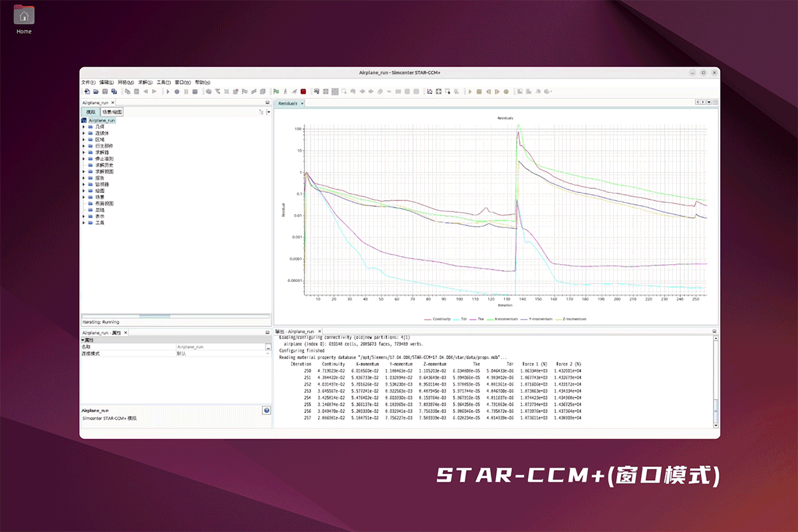Open a simulation file via folder icon

(x=96, y=91)
